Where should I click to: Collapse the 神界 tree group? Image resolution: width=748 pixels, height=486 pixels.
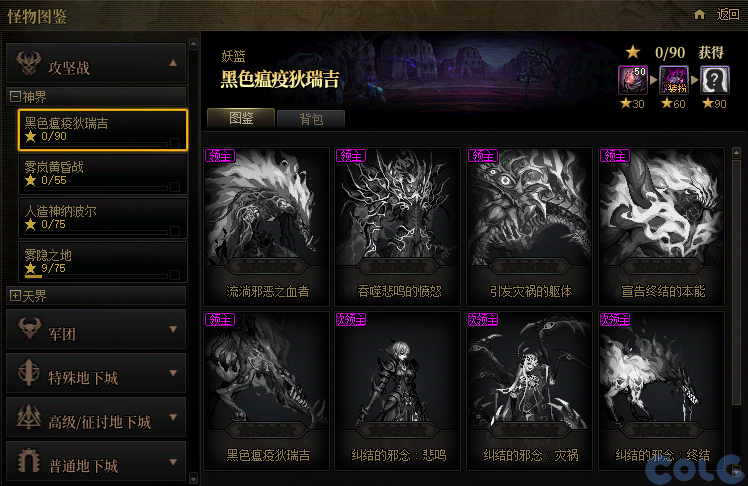pos(15,97)
